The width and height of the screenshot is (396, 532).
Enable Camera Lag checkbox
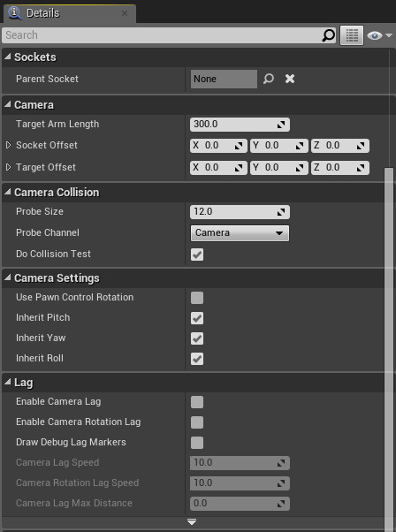click(x=197, y=402)
